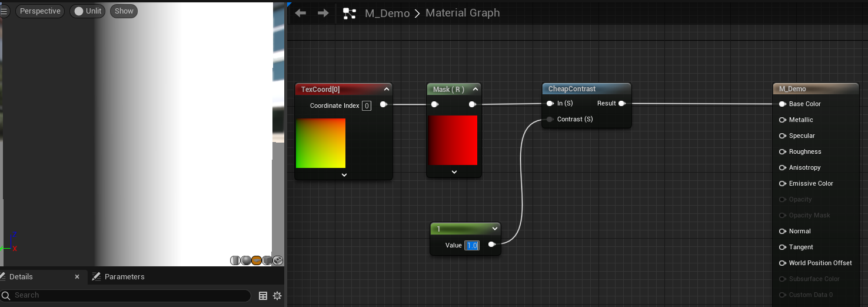Click the Details property matrix grid icon

pyautogui.click(x=263, y=296)
